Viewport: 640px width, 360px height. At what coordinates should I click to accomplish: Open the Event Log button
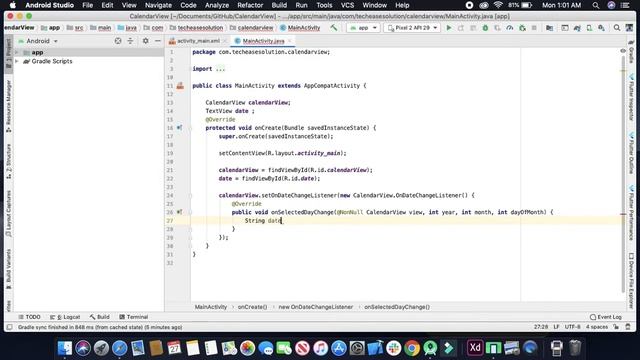[x=606, y=317]
